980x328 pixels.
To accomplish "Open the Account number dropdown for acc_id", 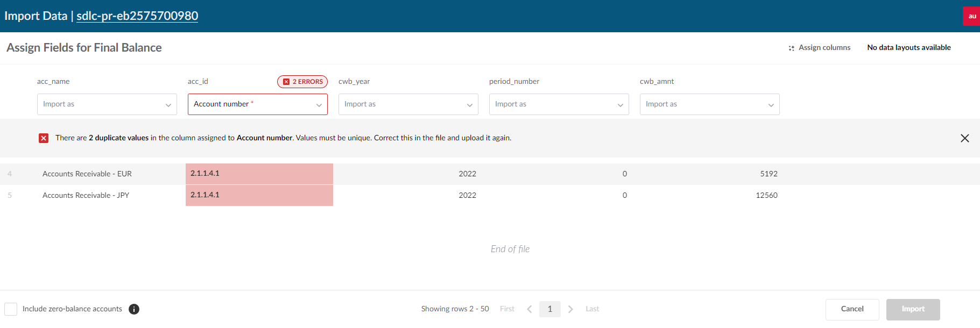I will pos(257,104).
